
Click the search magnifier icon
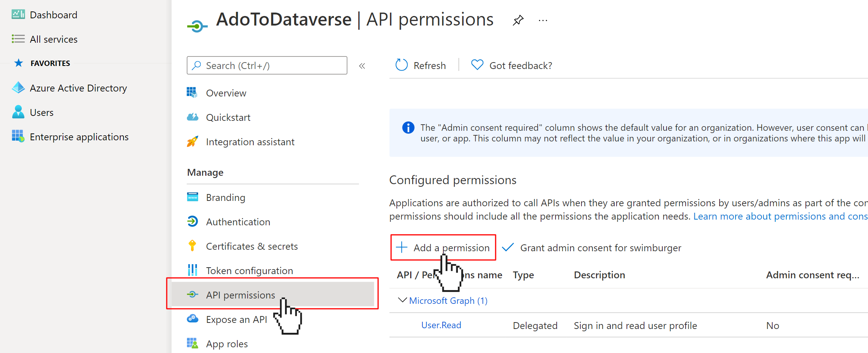point(196,66)
